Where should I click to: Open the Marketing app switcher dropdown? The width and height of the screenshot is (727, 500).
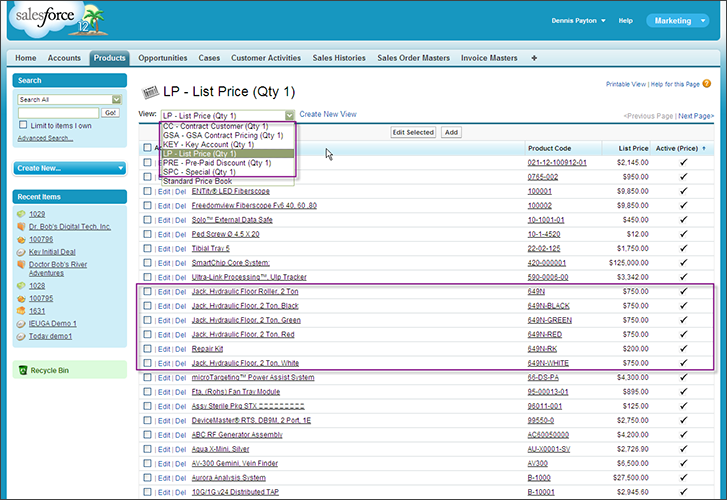(677, 20)
